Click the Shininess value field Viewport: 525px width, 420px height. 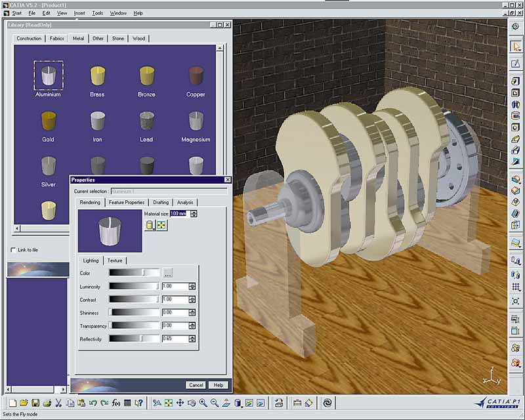pyautogui.click(x=175, y=312)
